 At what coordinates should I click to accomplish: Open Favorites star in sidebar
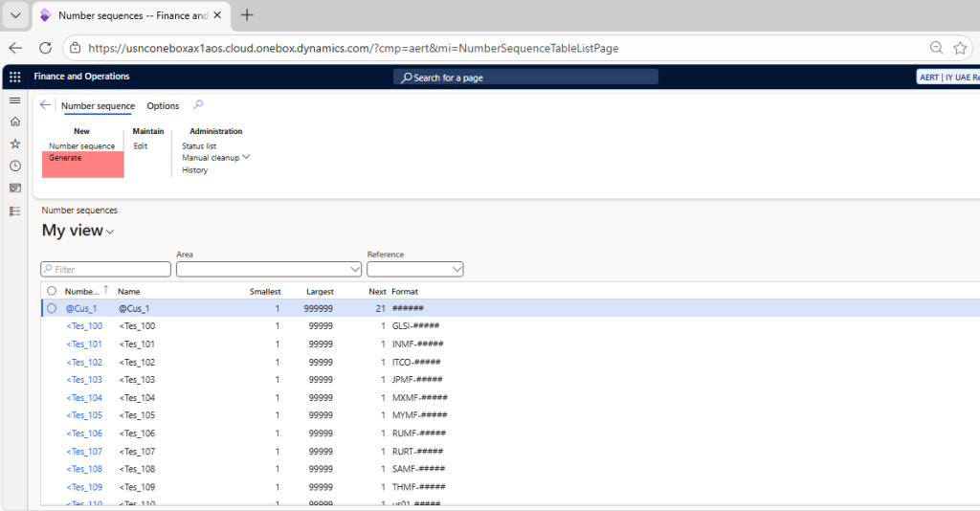click(x=14, y=144)
